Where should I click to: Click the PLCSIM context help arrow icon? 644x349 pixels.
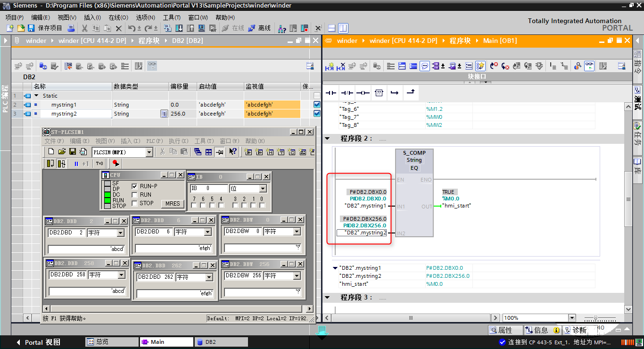click(233, 152)
